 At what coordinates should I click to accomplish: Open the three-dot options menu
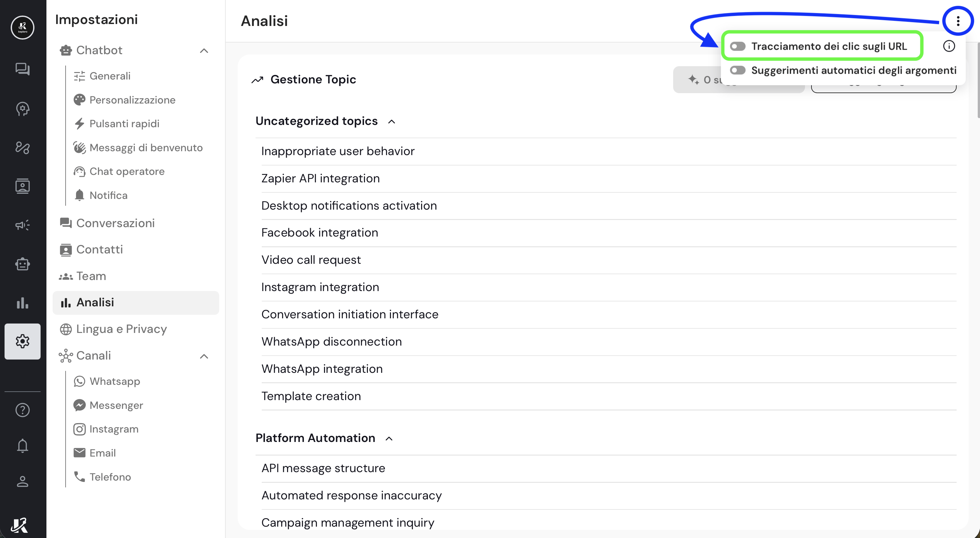(958, 21)
